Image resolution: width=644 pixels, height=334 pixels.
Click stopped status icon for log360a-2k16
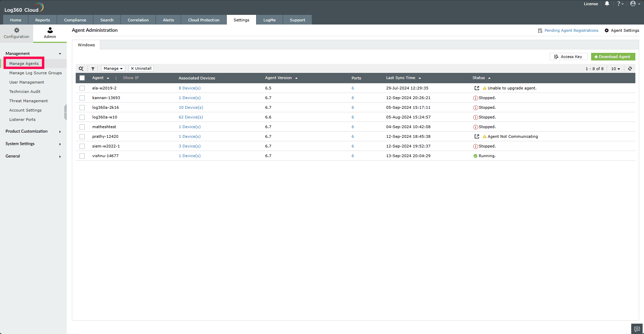tap(476, 108)
